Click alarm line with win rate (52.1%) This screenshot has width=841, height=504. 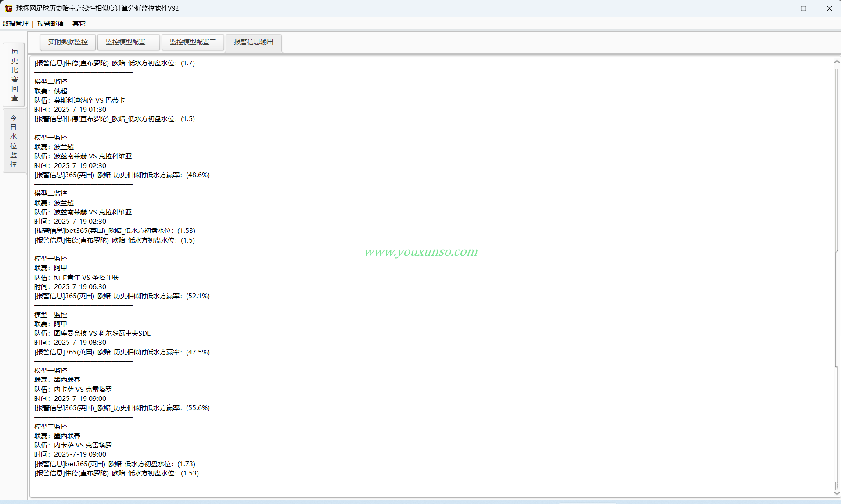coord(122,296)
